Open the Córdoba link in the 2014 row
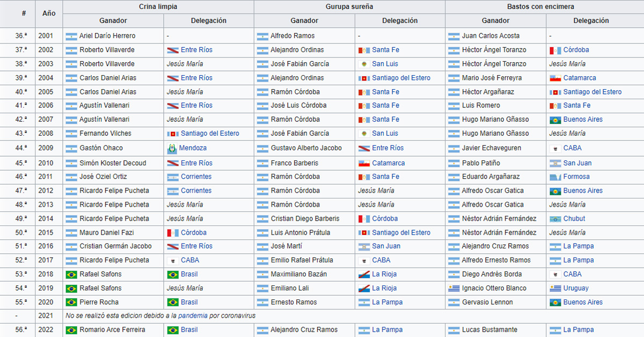644x337 pixels. [385, 219]
